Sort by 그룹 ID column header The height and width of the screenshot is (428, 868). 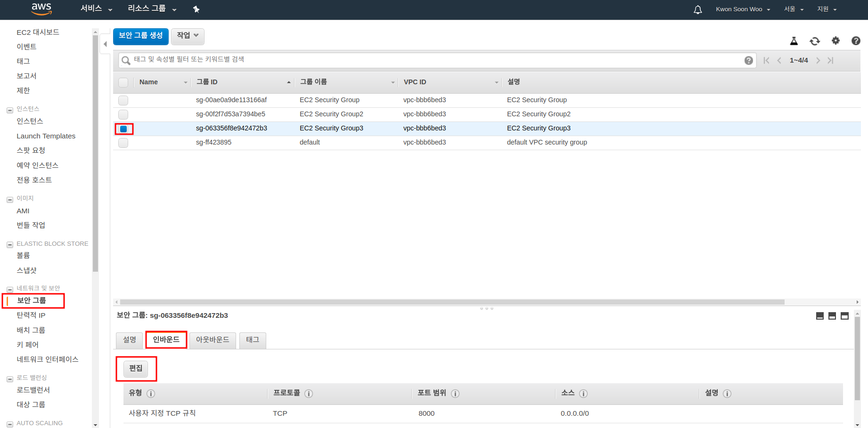[x=243, y=82]
